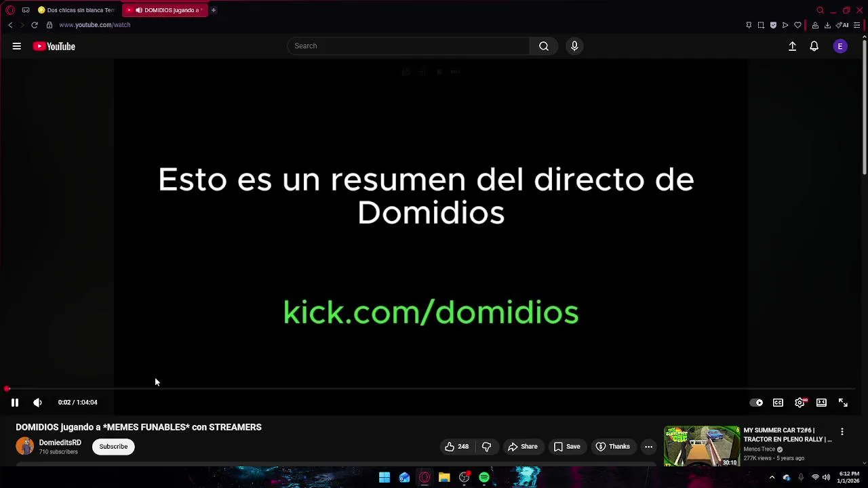Click the site security padlock icon
The width and height of the screenshot is (868, 488).
[x=50, y=25]
